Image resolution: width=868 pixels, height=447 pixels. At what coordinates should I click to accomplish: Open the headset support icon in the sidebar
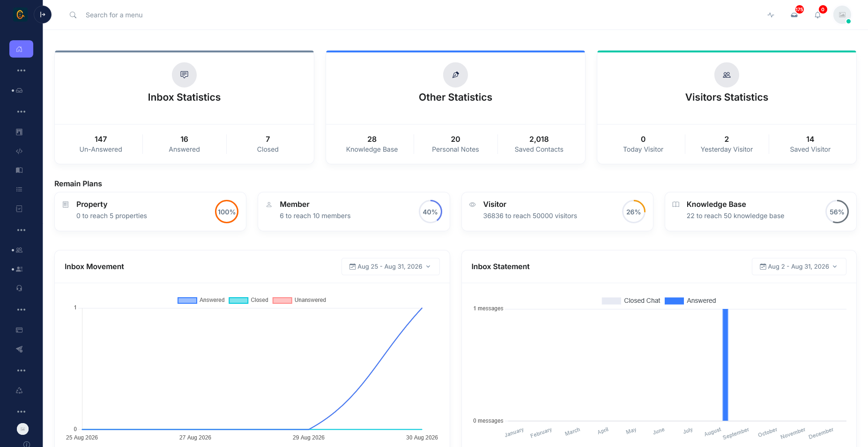pos(19,288)
